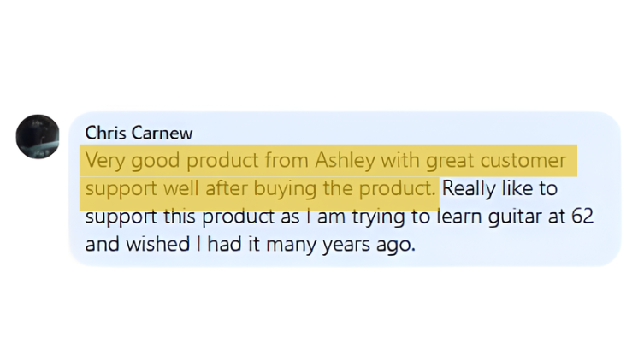Open the Chris Carnew name link
This screenshot has height=362, width=644.
(139, 134)
